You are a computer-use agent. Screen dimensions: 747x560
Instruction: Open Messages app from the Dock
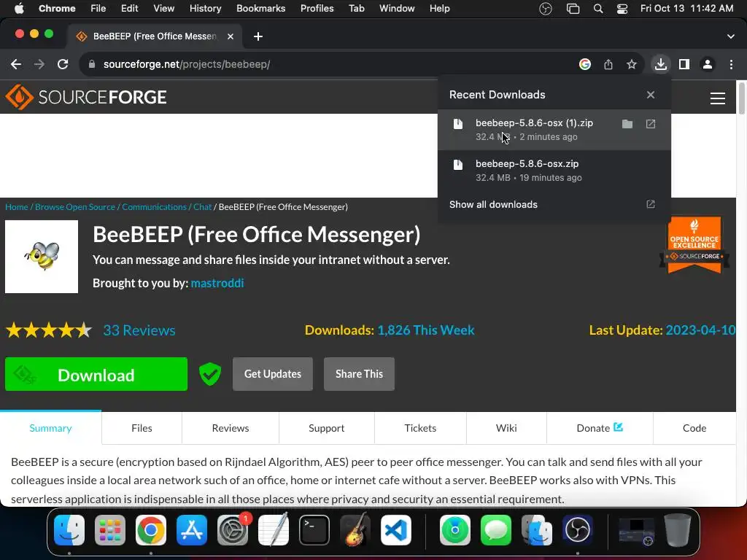(496, 530)
